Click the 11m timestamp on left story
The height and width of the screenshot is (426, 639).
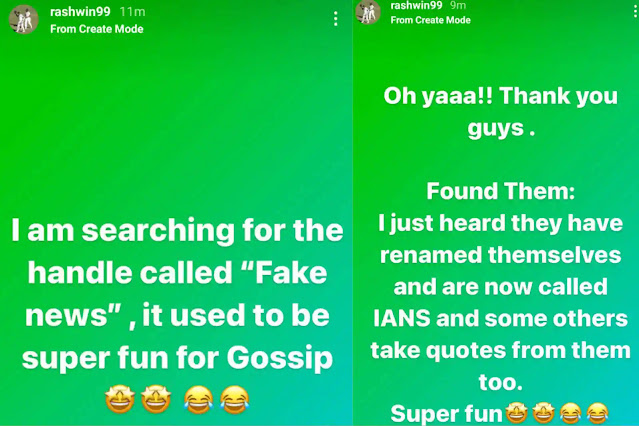(132, 12)
